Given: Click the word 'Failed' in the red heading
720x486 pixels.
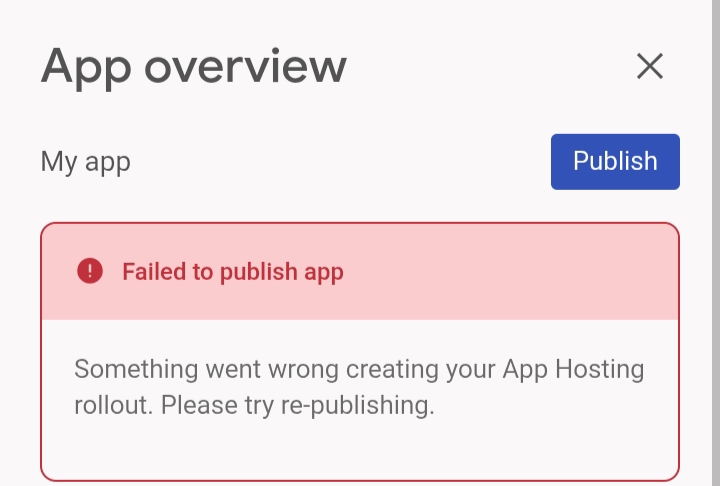Looking at the screenshot, I should pyautogui.click(x=154, y=271).
